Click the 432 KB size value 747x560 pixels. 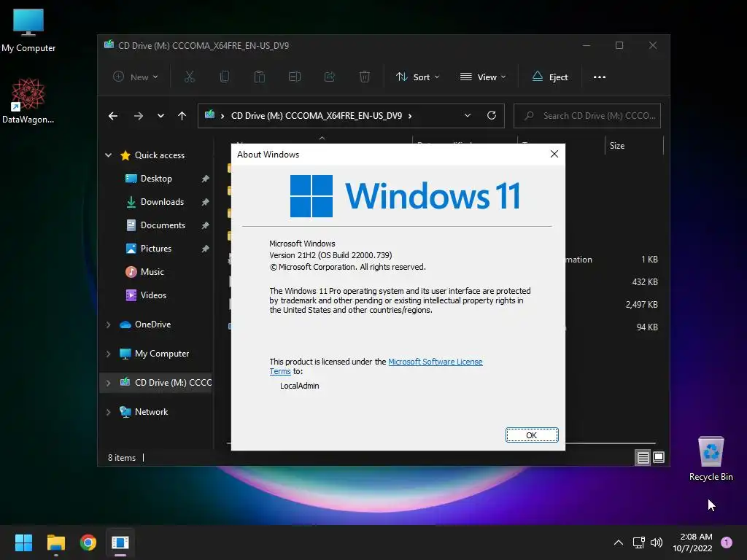pos(645,282)
